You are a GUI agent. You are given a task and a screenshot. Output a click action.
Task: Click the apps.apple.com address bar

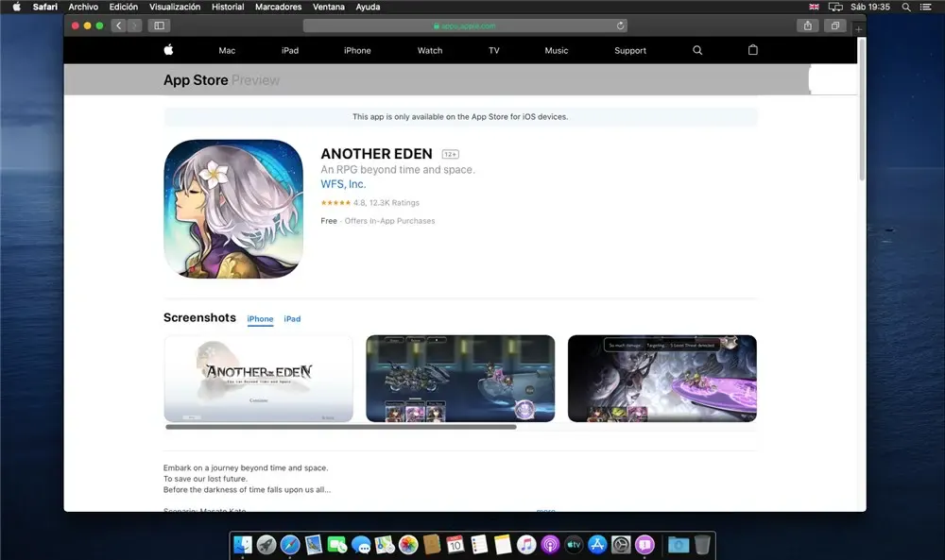tap(463, 25)
